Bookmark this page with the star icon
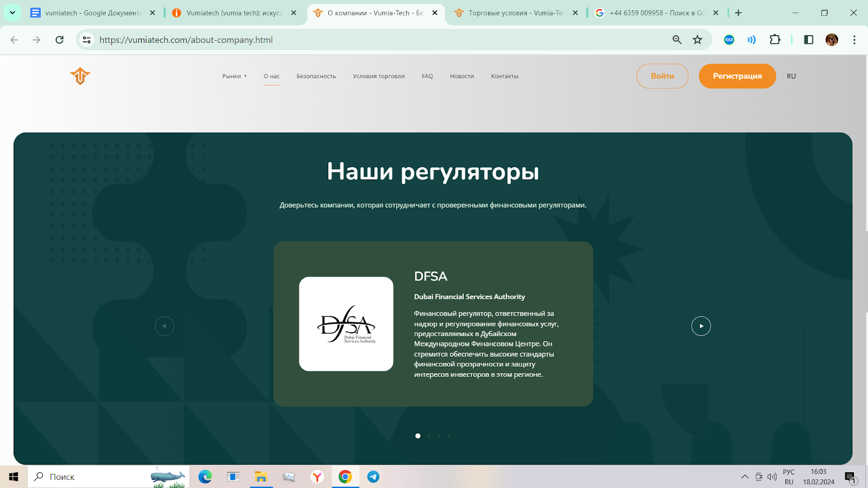The image size is (868, 488). click(x=698, y=40)
